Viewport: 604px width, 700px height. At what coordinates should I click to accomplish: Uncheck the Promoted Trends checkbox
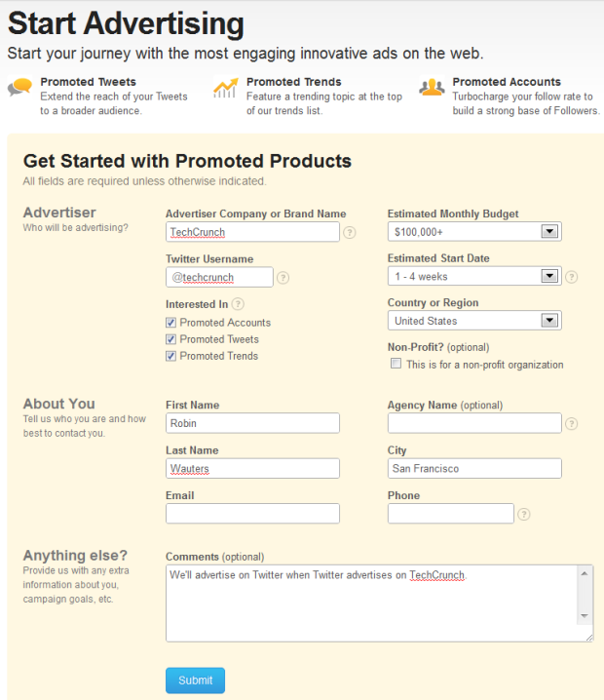pos(171,356)
